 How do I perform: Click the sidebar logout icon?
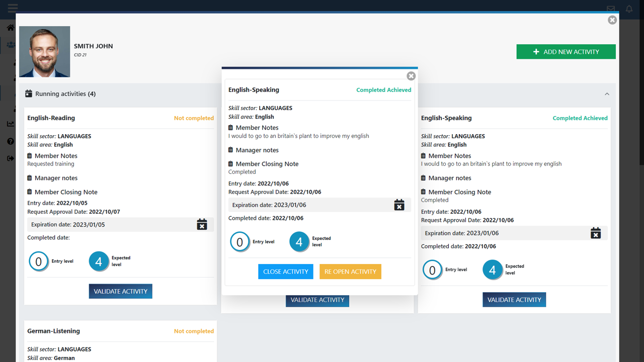10,158
